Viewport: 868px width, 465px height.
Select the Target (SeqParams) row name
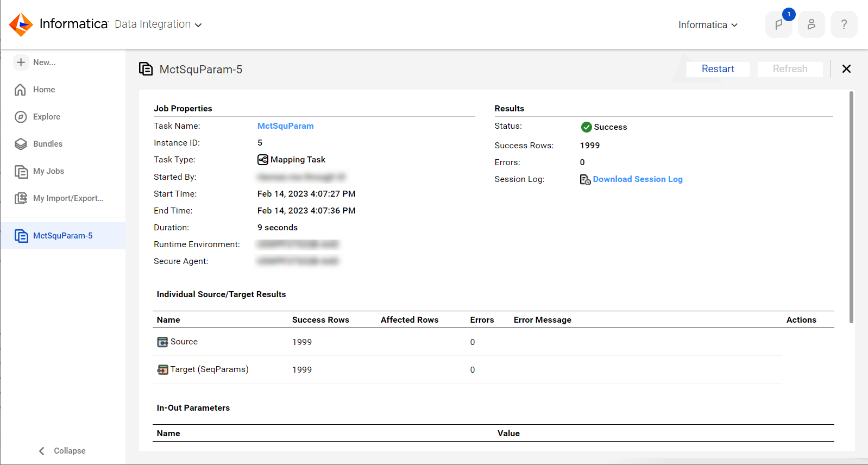click(x=210, y=369)
